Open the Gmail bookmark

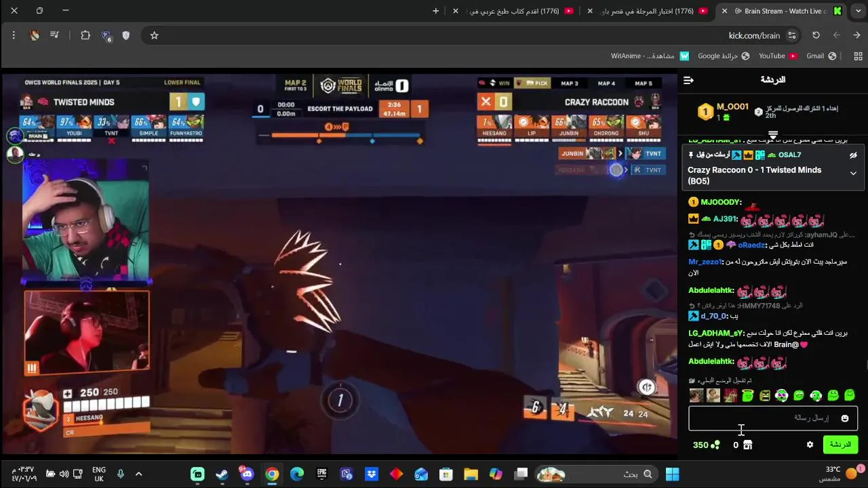[x=821, y=56]
